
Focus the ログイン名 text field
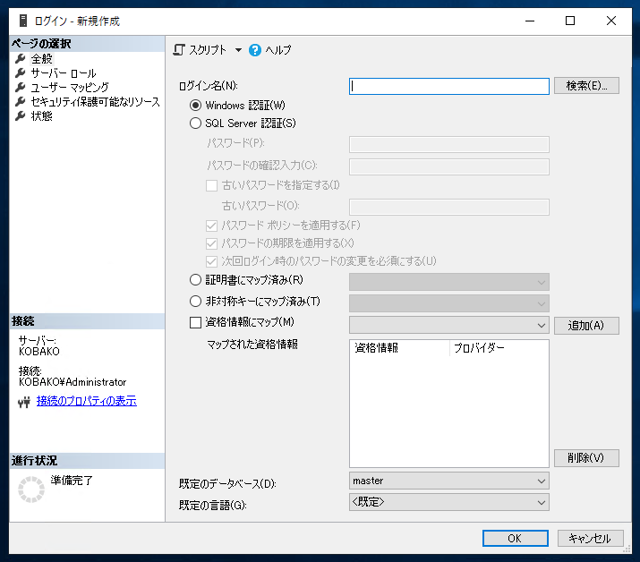click(x=449, y=86)
